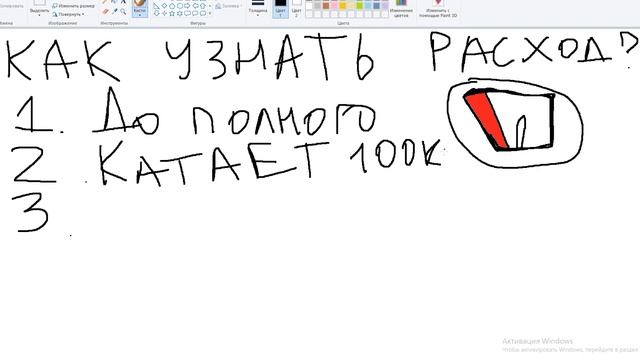This screenshot has width=640, height=360.
Task: Pick the white palette swatch
Action: pyautogui.click(x=309, y=6)
